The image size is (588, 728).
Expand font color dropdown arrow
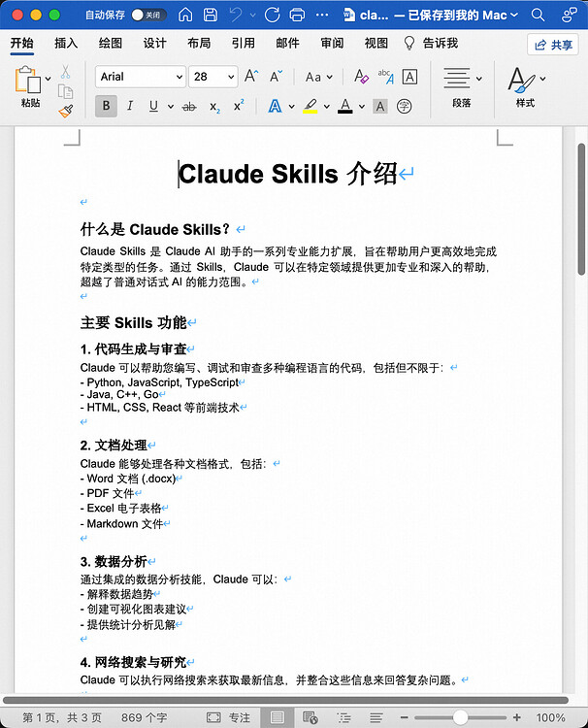click(362, 107)
